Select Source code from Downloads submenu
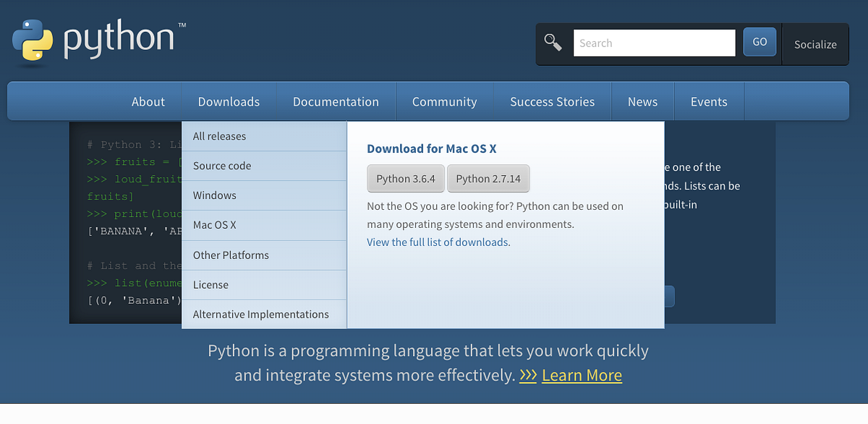Image resolution: width=868 pixels, height=424 pixels. coord(264,166)
